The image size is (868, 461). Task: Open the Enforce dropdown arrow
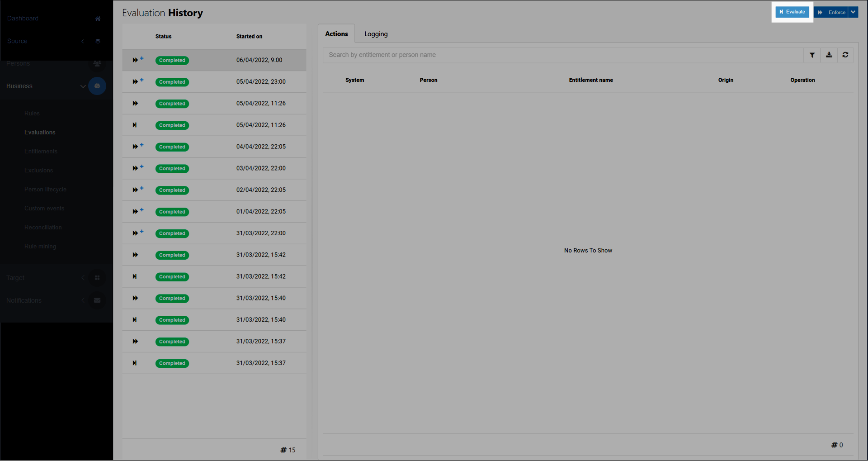click(853, 12)
